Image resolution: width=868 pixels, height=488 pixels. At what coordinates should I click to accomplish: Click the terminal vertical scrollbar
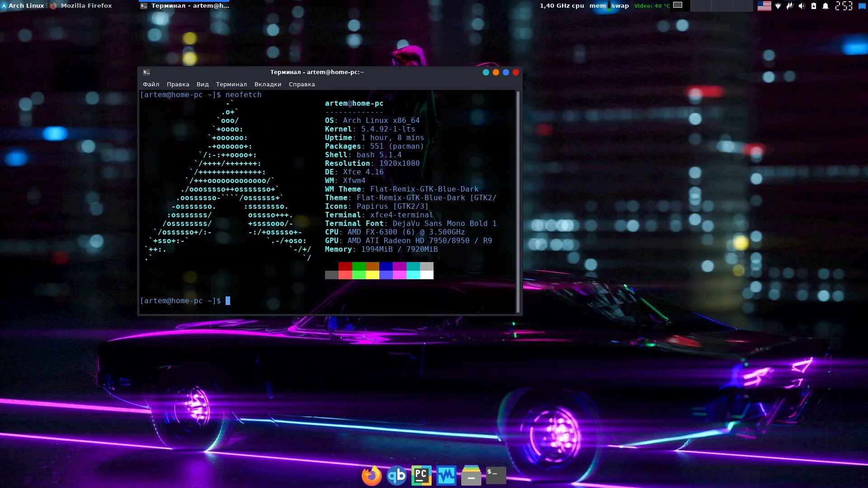click(518, 201)
